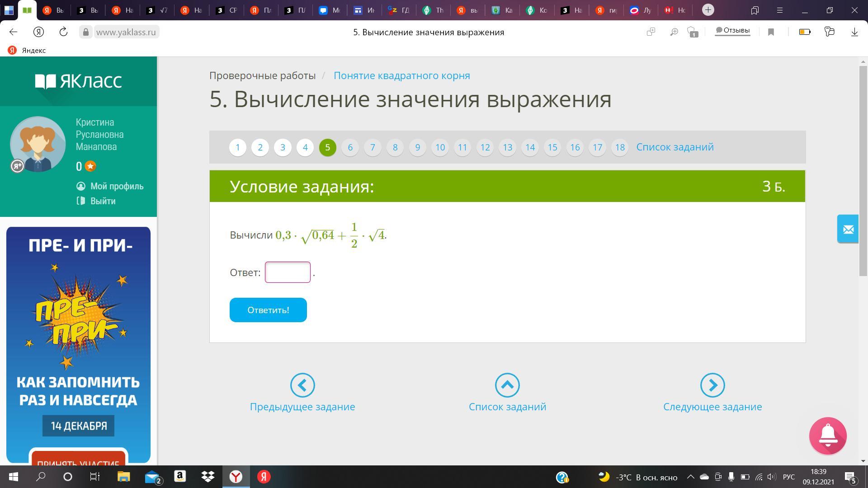Click the browser bookmark icon
868x488 pixels.
pos(771,32)
